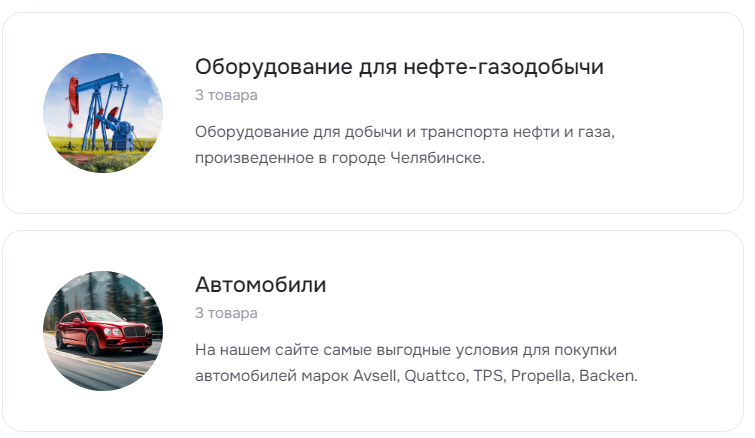Click the 'Avsell' brand name
755x438 pixels.
click(376, 375)
